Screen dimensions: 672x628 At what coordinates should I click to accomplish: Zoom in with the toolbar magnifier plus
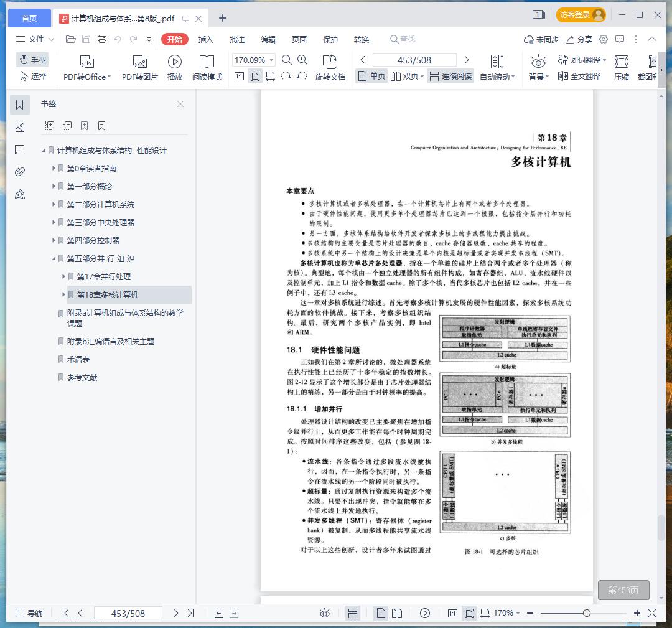point(302,60)
